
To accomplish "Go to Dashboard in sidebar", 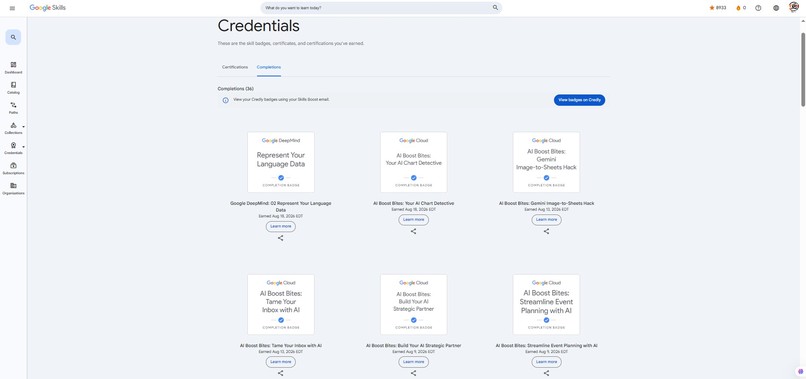I will tap(13, 68).
